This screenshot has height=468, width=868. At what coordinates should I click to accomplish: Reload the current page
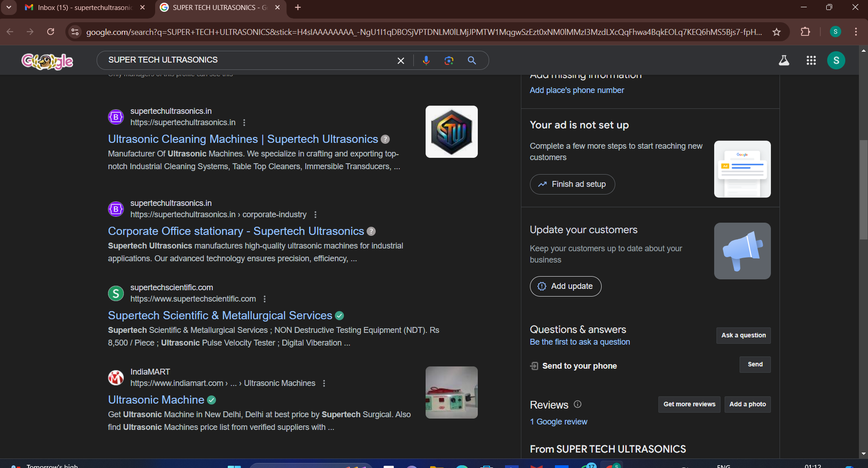[x=51, y=32]
